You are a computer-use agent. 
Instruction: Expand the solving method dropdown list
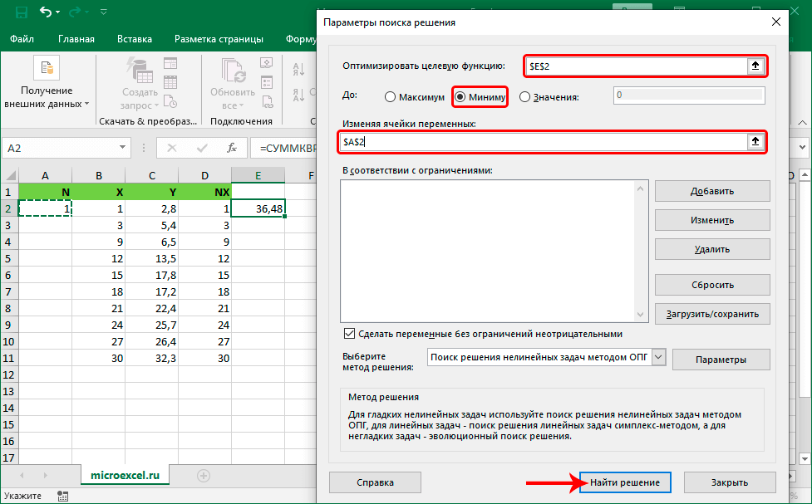coord(658,357)
